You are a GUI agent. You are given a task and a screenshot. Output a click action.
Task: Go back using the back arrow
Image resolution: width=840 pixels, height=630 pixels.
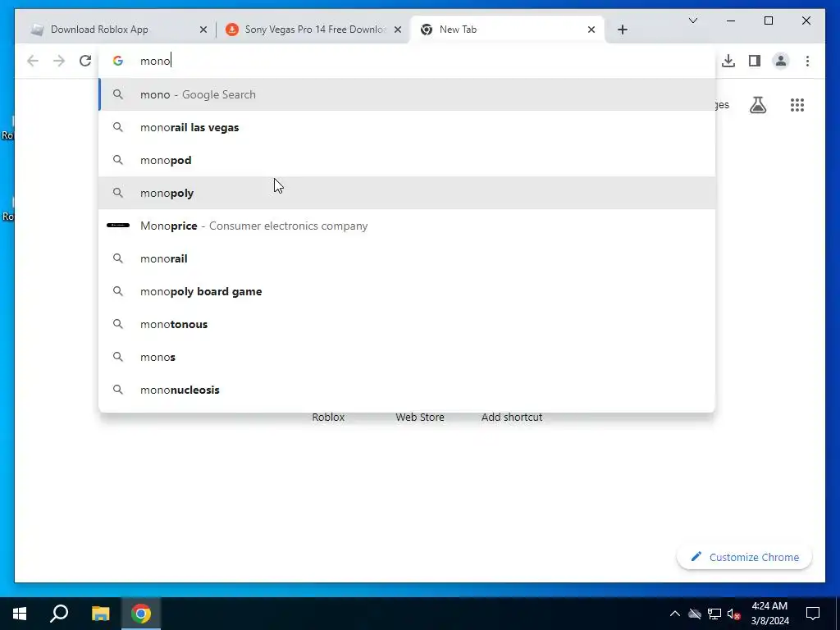coord(33,61)
